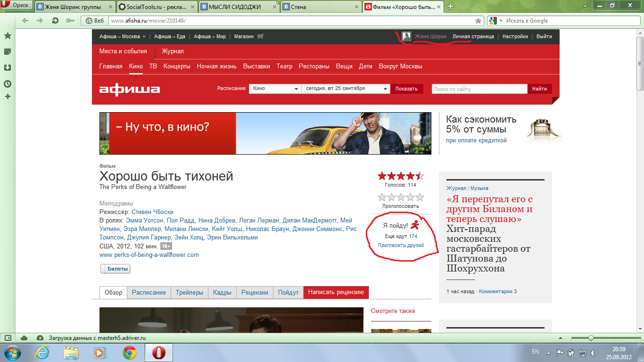Screen dimensions: 644x362
Task: Click the Пригласить друзей link
Action: [x=401, y=245]
